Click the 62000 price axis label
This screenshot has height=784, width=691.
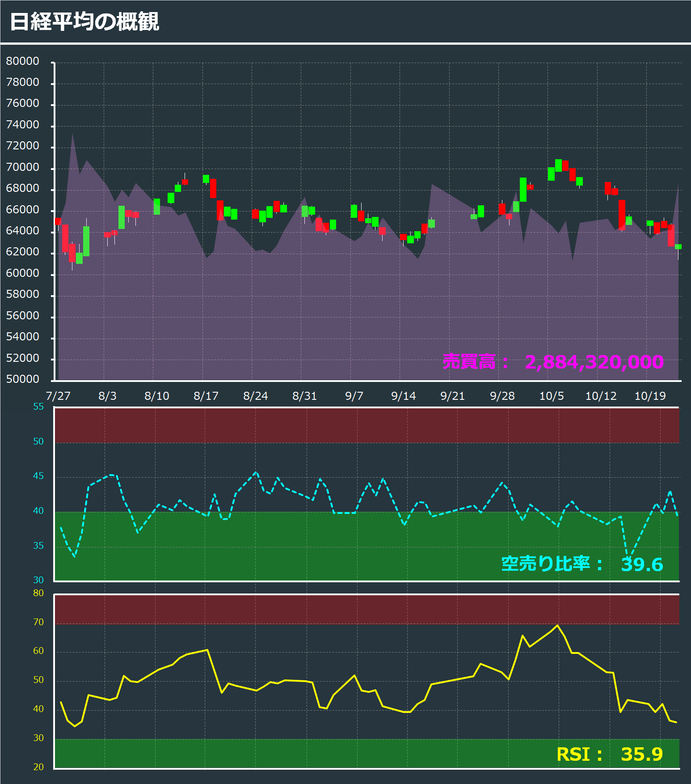click(23, 251)
